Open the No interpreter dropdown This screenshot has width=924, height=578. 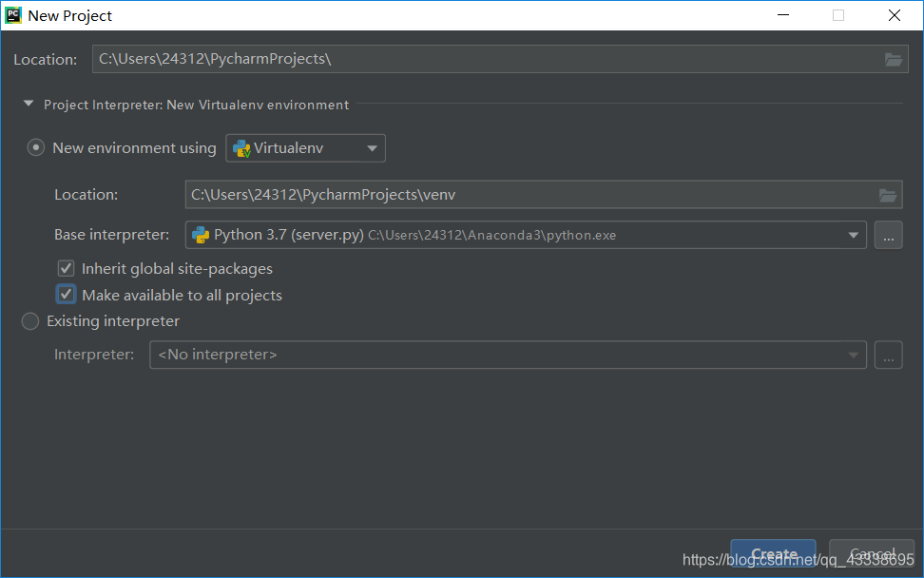click(508, 355)
